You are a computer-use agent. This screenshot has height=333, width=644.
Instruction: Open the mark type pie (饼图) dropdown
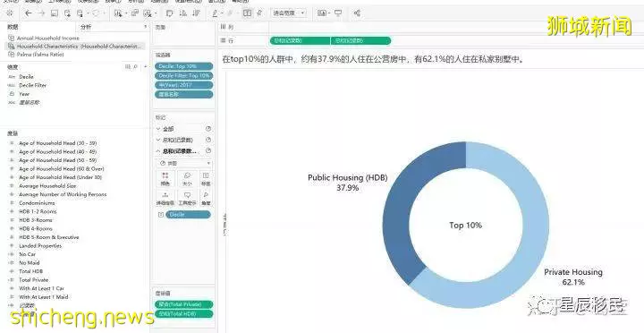[184, 163]
